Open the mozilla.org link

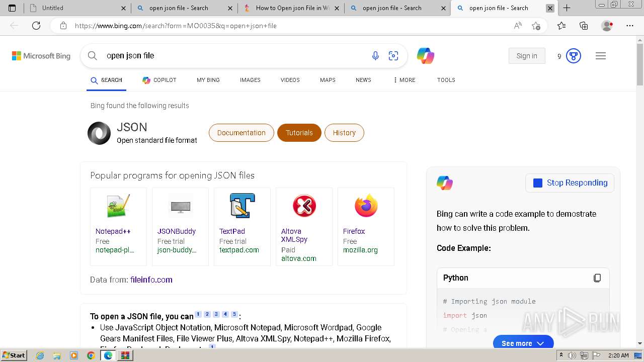click(360, 250)
